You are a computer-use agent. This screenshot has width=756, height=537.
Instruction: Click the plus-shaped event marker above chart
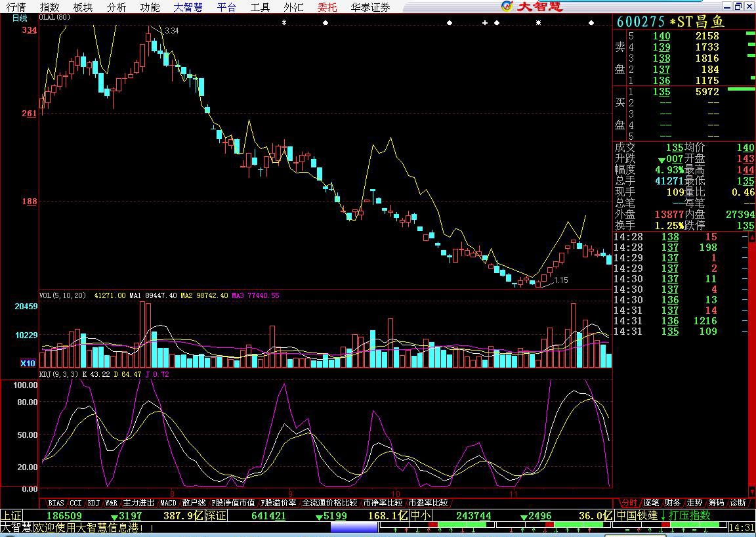point(485,22)
